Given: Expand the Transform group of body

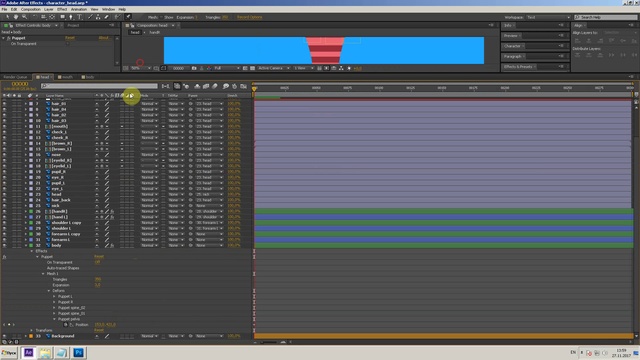Looking at the screenshot, I should pos(31,330).
